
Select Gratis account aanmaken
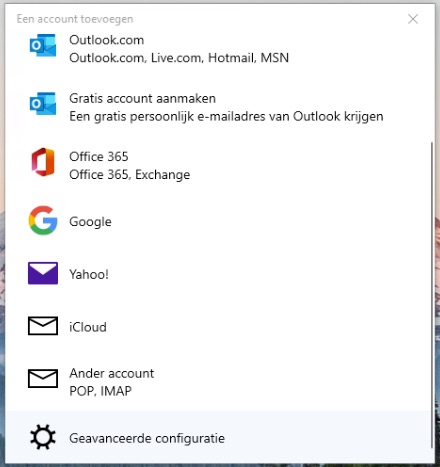click(218, 107)
